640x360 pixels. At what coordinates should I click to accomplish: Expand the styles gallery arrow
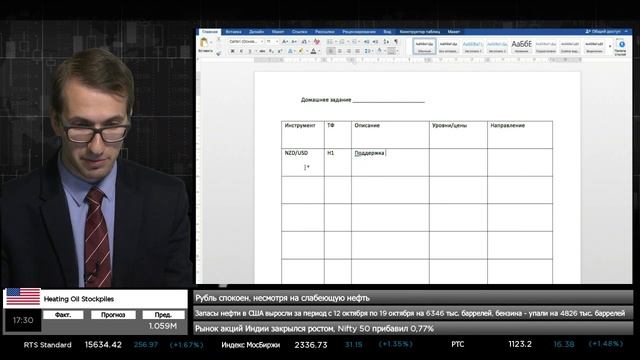pos(610,46)
